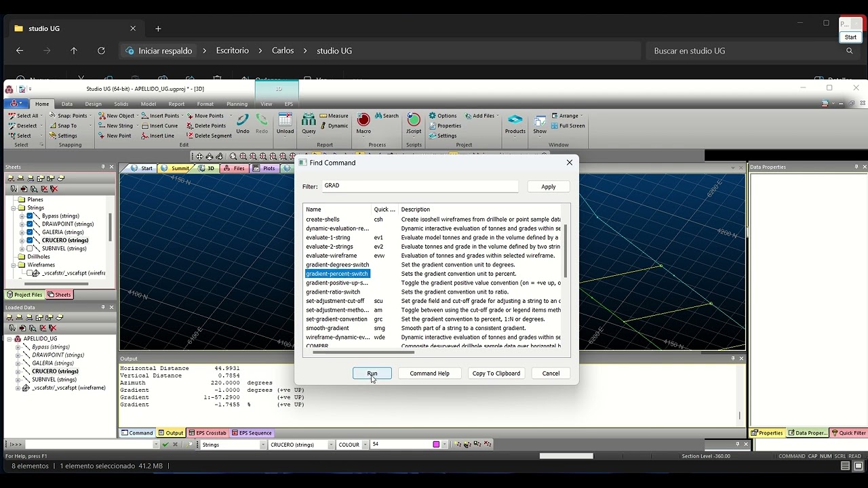Click New Point tool
Viewport: 868px width, 488px height.
point(115,136)
